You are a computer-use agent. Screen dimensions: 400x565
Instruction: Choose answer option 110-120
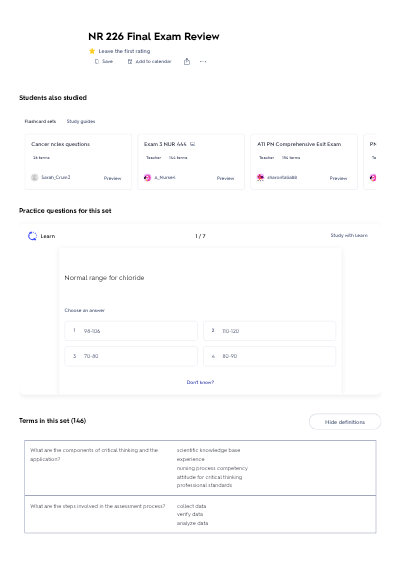[269, 331]
